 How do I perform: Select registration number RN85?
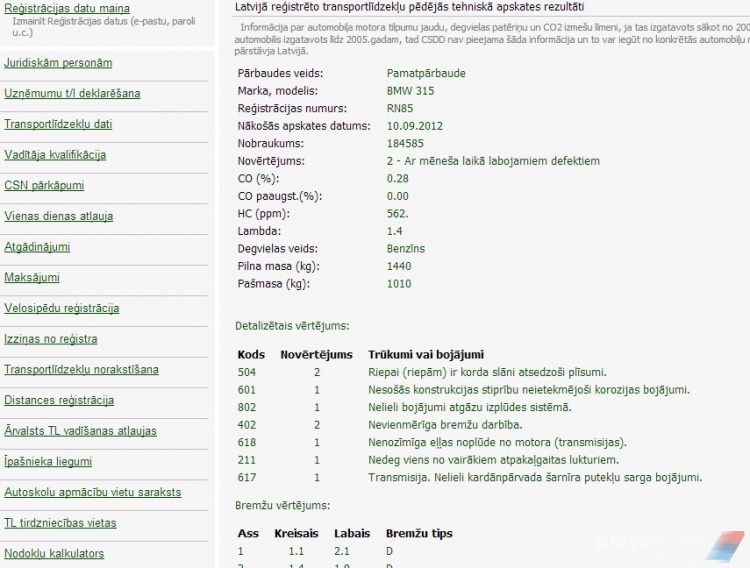coord(400,109)
